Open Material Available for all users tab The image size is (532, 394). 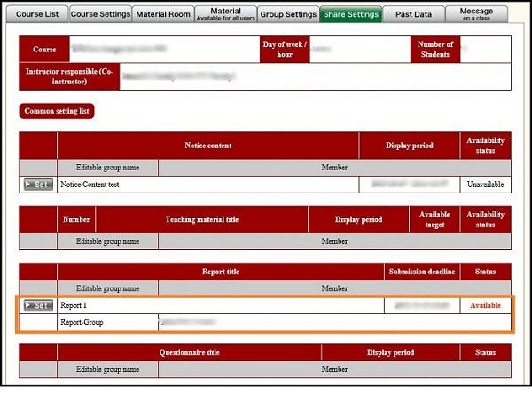(x=226, y=14)
